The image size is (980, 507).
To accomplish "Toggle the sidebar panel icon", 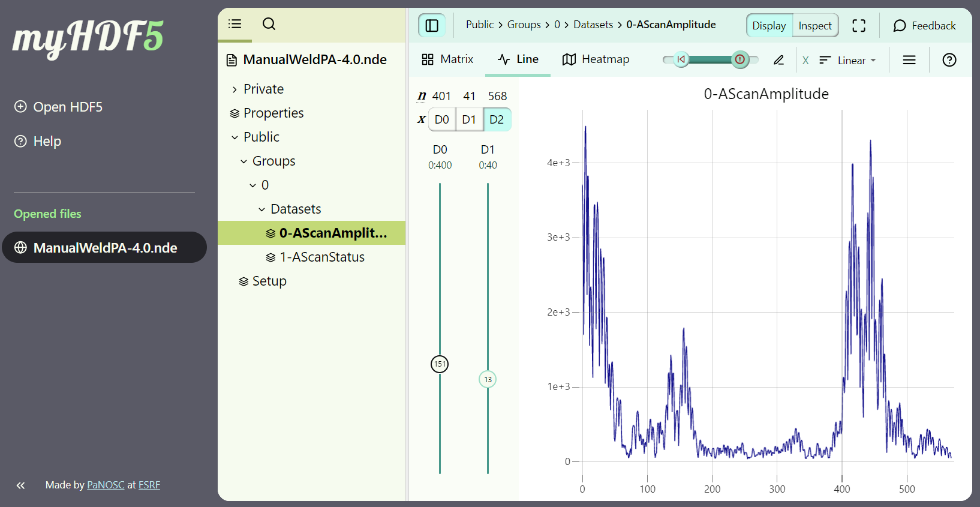I will coord(432,25).
